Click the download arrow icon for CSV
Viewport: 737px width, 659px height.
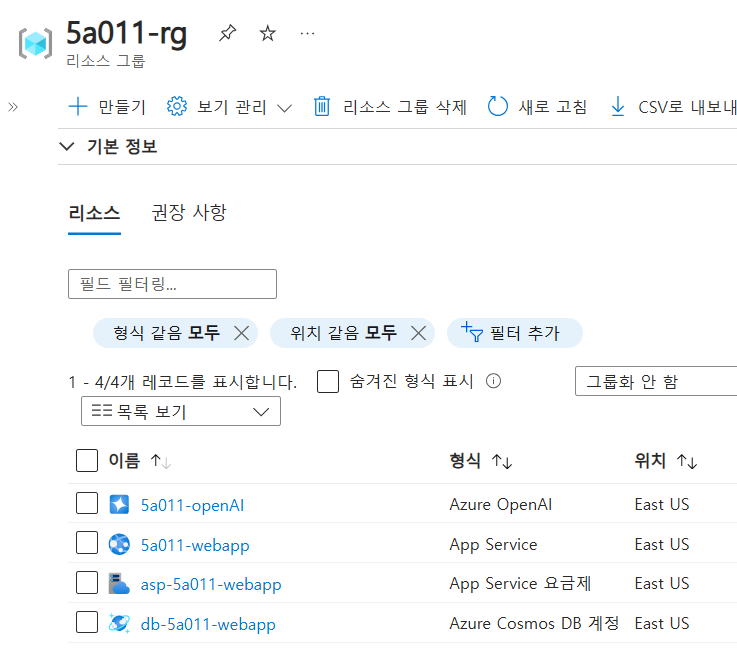(618, 106)
